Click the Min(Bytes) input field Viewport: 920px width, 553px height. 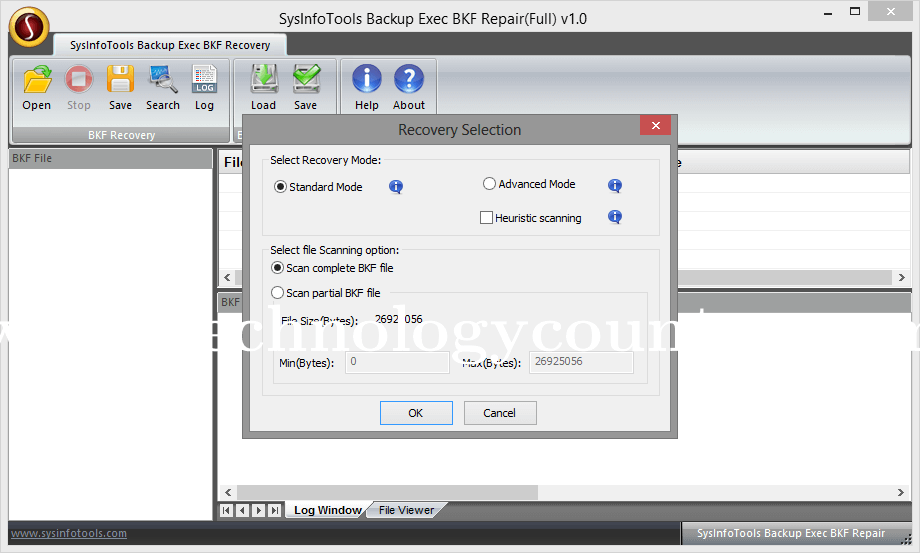click(x=397, y=362)
